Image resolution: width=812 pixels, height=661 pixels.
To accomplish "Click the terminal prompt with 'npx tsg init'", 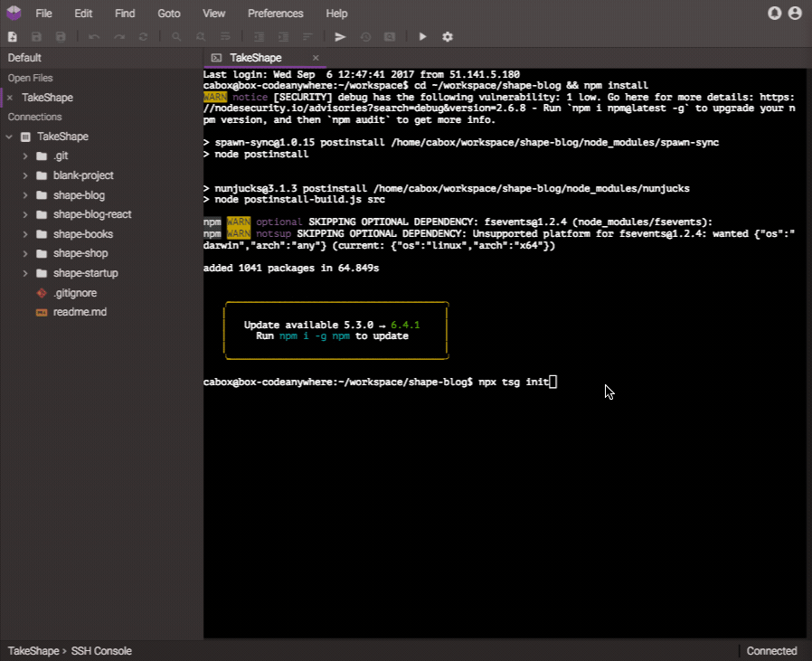I will click(x=380, y=382).
